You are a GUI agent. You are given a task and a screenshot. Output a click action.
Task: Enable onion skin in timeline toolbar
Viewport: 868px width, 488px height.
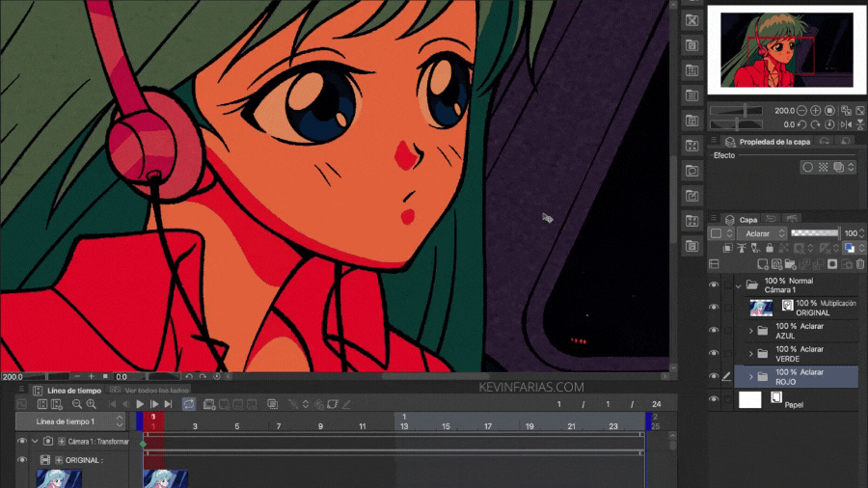click(272, 404)
